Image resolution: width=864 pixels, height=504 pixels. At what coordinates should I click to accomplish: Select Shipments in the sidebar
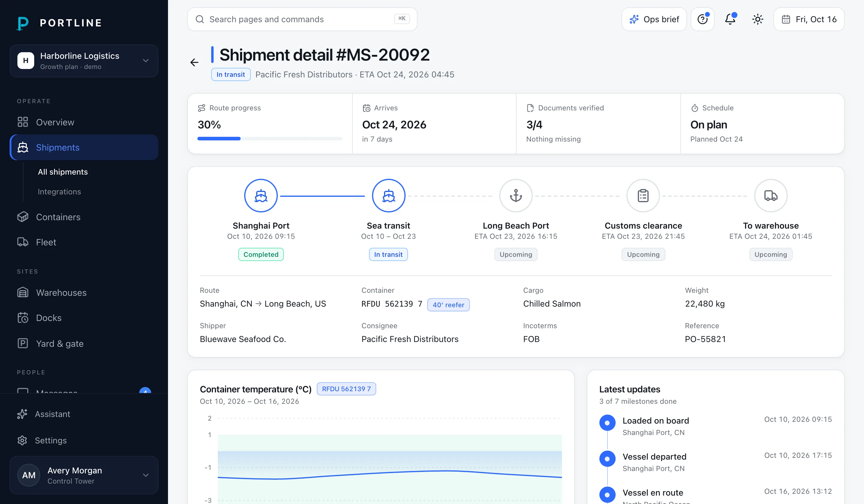(x=84, y=147)
